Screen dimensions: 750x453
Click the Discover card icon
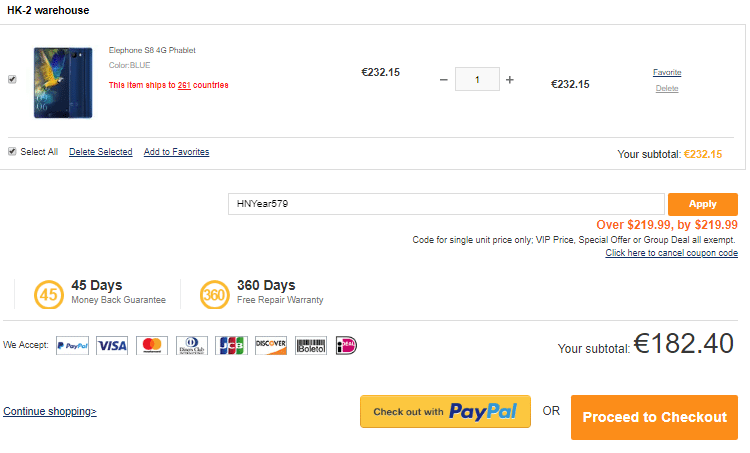(x=271, y=345)
